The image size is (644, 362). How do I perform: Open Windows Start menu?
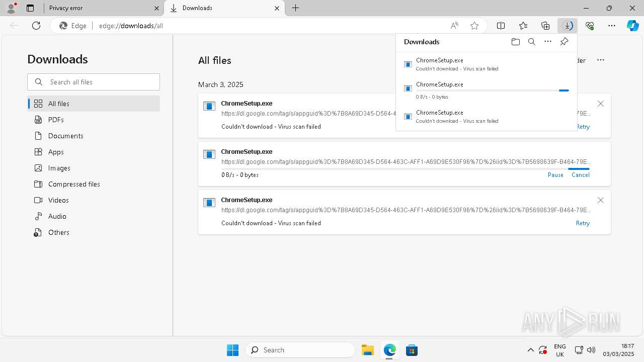coord(232,350)
